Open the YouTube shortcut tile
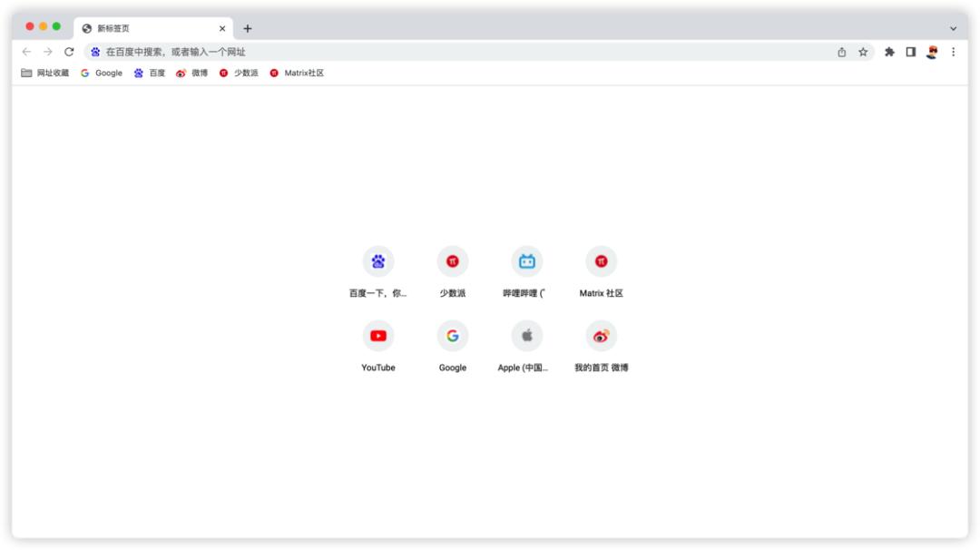The height and width of the screenshot is (550, 980). pyautogui.click(x=378, y=346)
